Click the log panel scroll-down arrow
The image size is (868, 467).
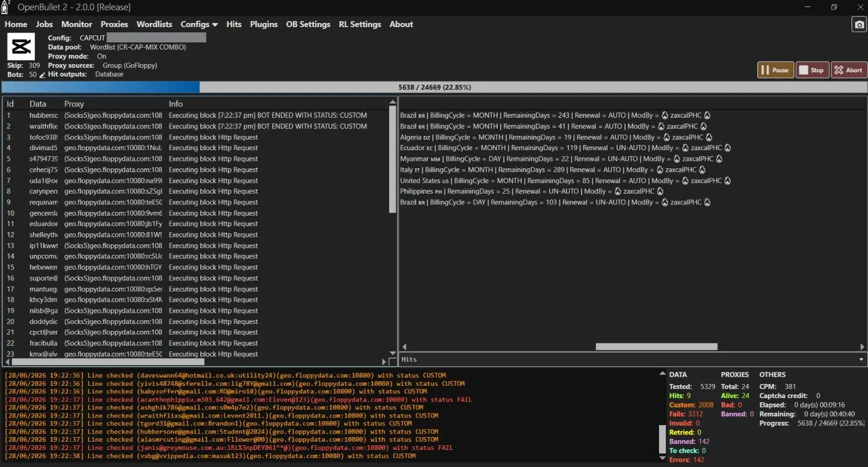point(662,458)
